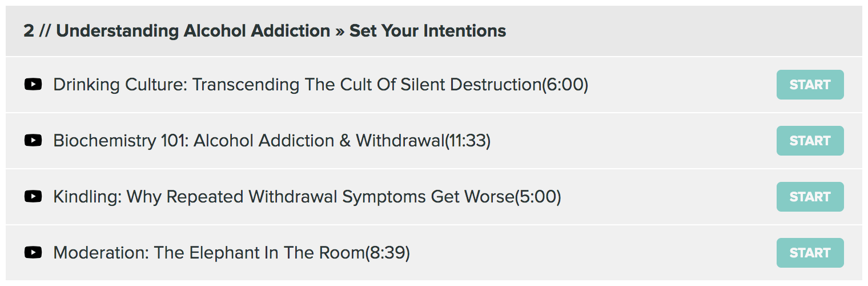
Task: Hit START for Moderation: The Elephant lesson
Action: coord(810,253)
